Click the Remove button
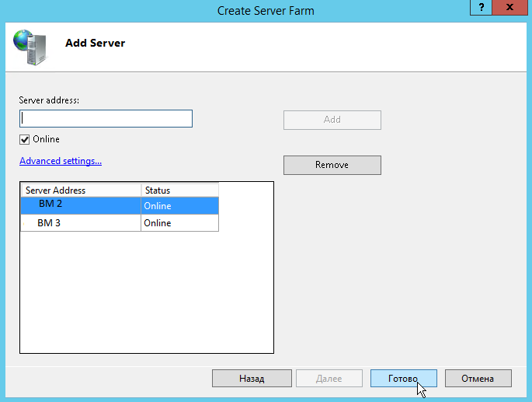 point(332,165)
